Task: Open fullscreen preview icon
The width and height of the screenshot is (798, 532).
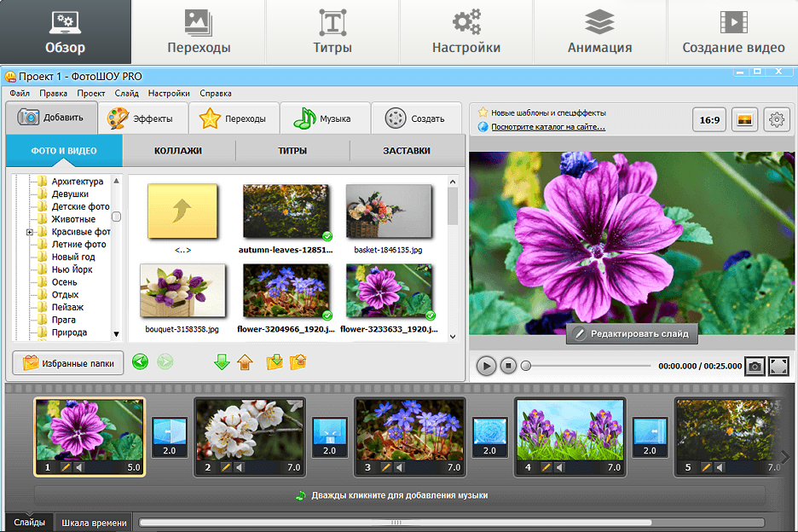Action: (x=778, y=366)
